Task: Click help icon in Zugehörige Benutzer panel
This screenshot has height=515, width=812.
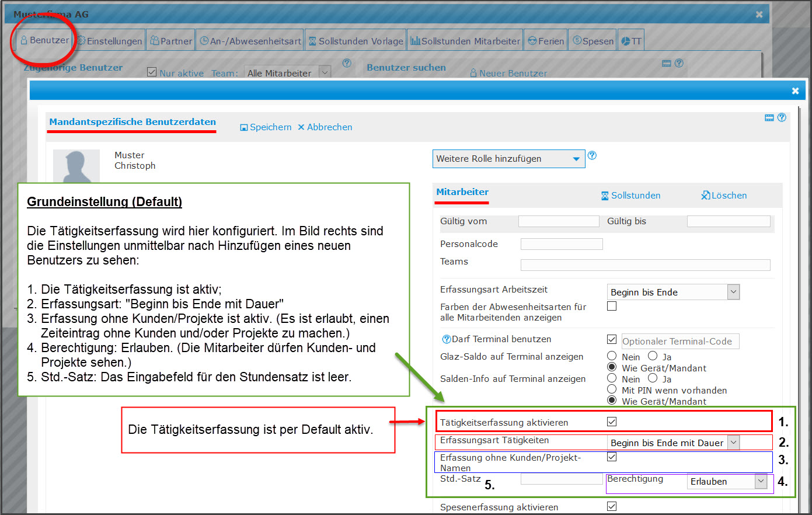Action: tap(347, 63)
